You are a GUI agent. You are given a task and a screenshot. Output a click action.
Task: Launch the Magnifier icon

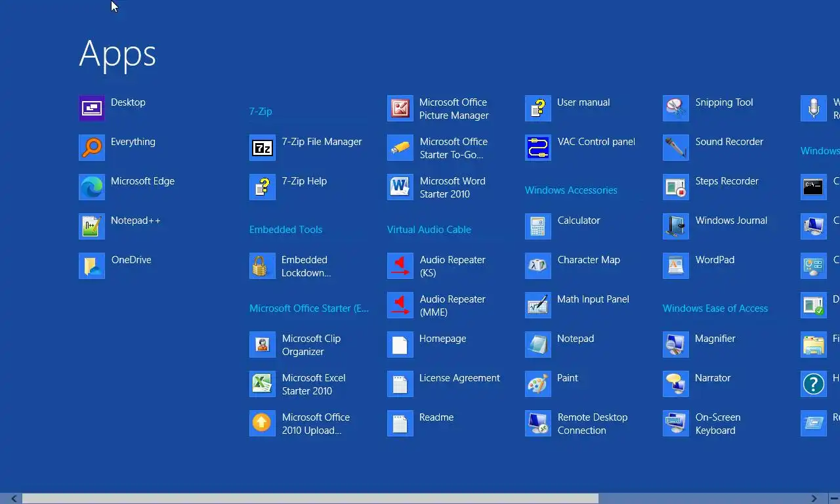coord(676,345)
